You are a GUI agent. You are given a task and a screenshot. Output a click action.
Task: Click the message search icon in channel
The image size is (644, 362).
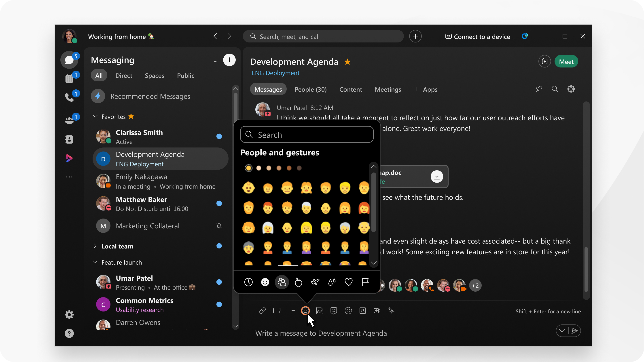click(x=555, y=89)
